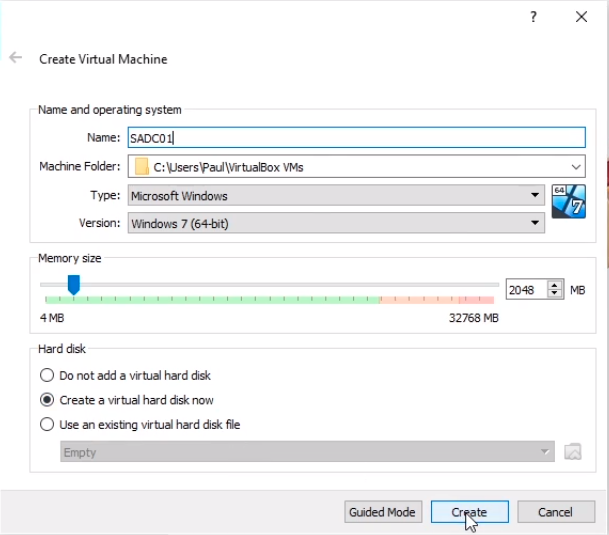The width and height of the screenshot is (609, 535).
Task: Click the Name field containing SADC01
Action: [x=356, y=138]
